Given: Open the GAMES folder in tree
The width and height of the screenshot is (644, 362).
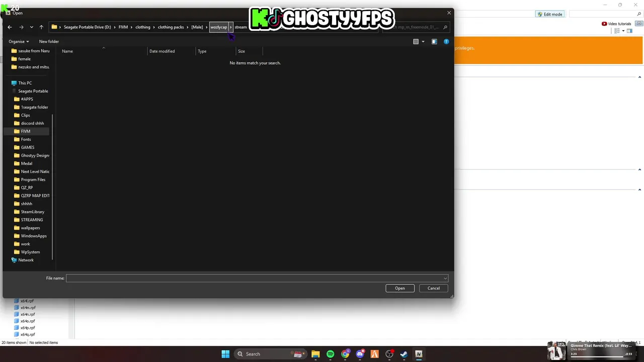Looking at the screenshot, I should click(24, 147).
